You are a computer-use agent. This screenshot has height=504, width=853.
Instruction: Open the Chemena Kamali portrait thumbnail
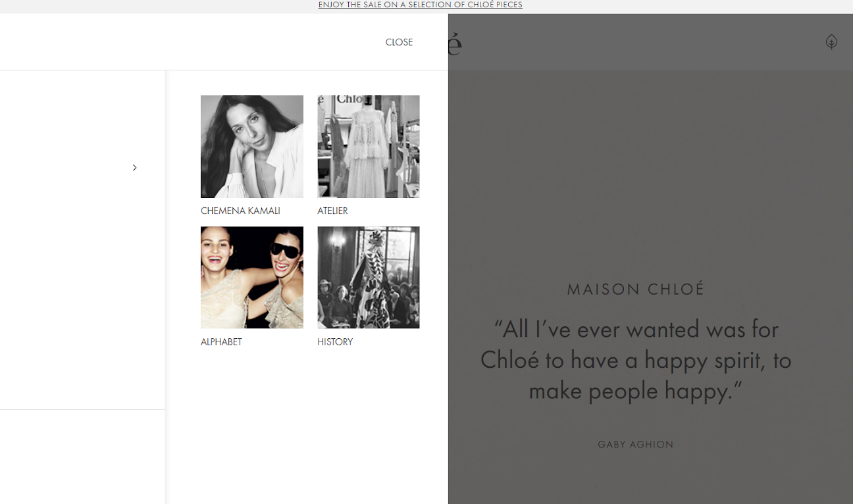coord(252,147)
